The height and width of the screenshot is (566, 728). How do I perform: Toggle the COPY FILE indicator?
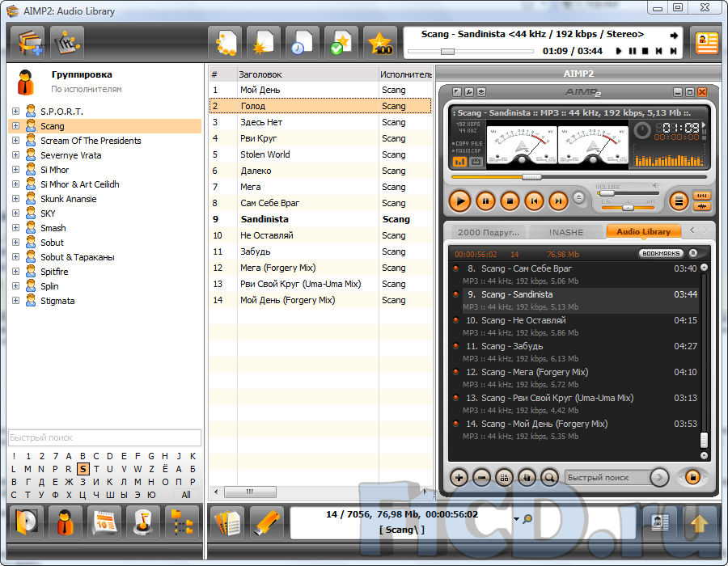tap(468, 144)
